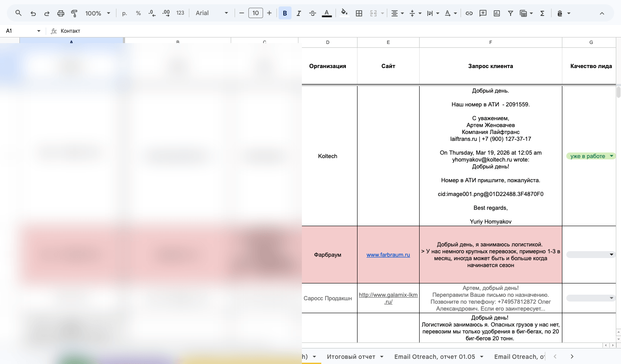Select column F header
The height and width of the screenshot is (364, 621).
491,42
